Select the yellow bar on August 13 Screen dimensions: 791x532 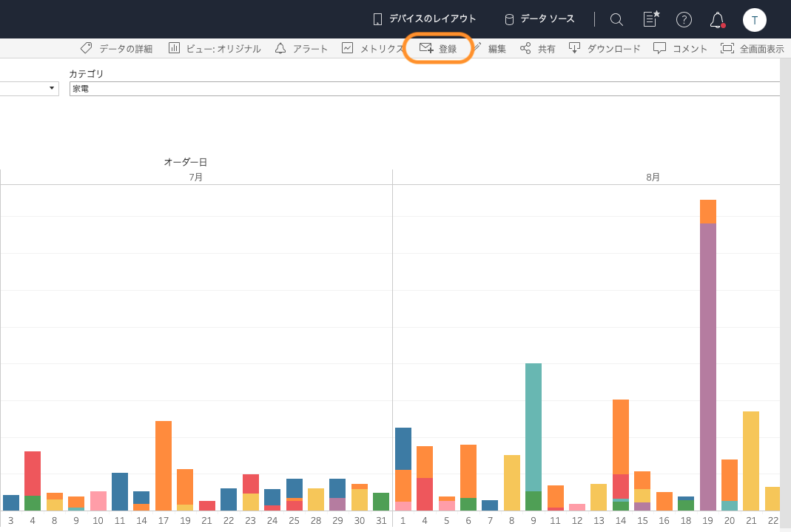599,497
